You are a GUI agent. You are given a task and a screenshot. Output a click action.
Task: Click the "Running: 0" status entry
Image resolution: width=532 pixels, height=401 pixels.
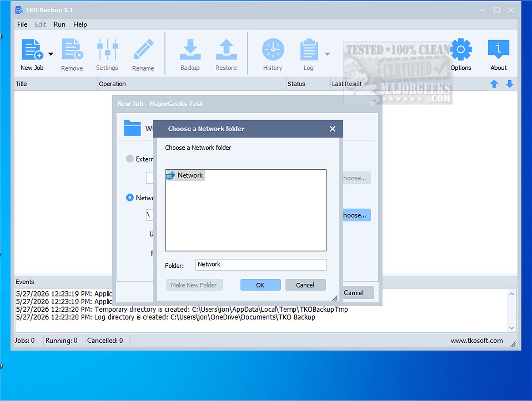click(62, 341)
